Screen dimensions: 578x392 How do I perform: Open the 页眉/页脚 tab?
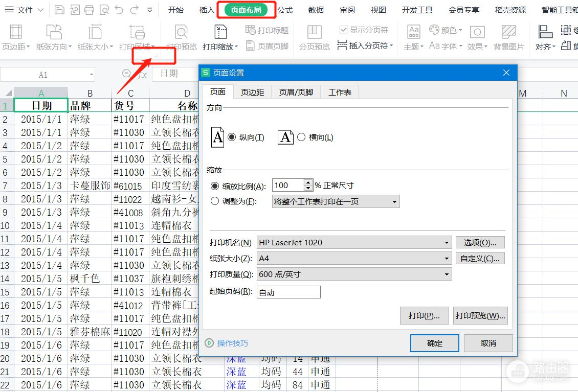click(x=296, y=92)
